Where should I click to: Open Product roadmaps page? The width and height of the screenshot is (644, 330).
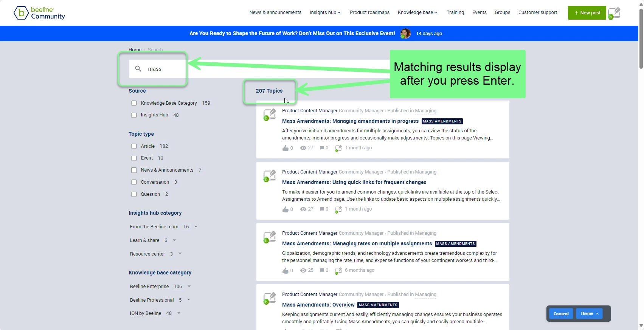(x=369, y=12)
